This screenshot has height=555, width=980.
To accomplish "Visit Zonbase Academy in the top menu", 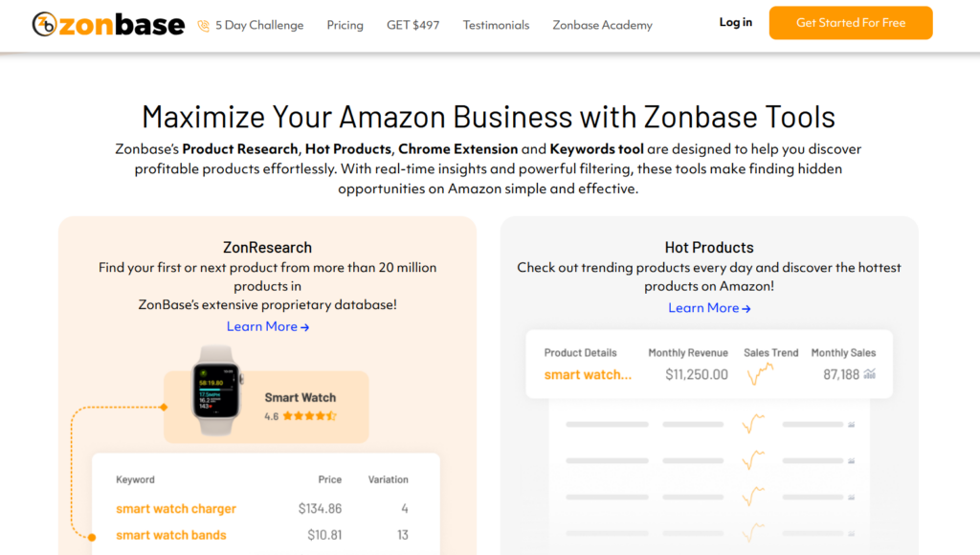I will point(602,25).
